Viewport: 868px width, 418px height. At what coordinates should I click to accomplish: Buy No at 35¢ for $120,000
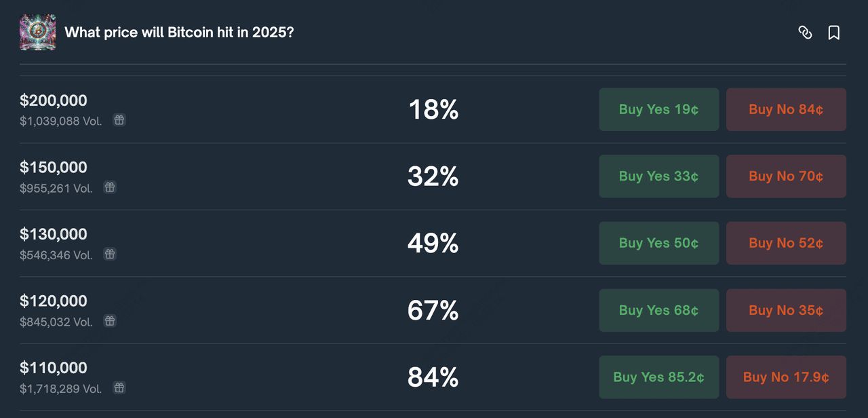pos(786,310)
